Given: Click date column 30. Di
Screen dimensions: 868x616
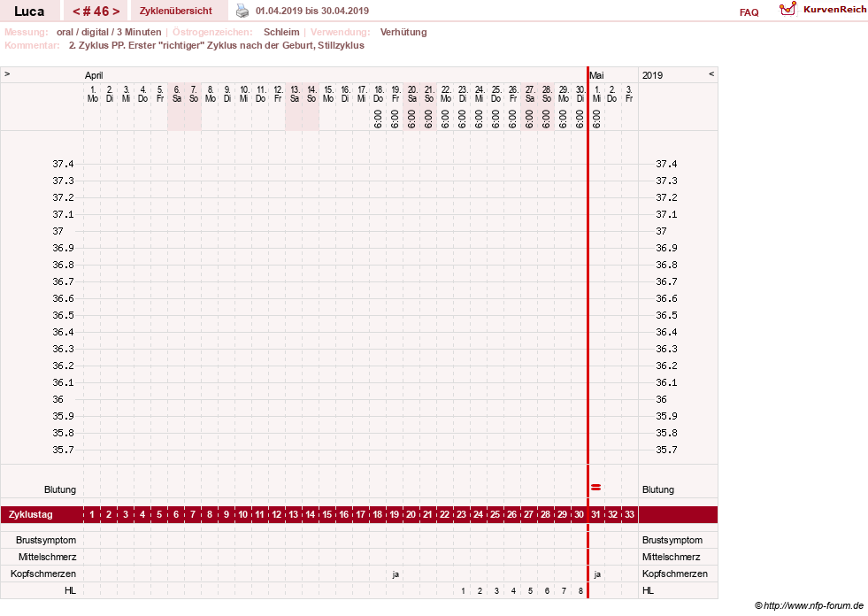Looking at the screenshot, I should click(580, 94).
